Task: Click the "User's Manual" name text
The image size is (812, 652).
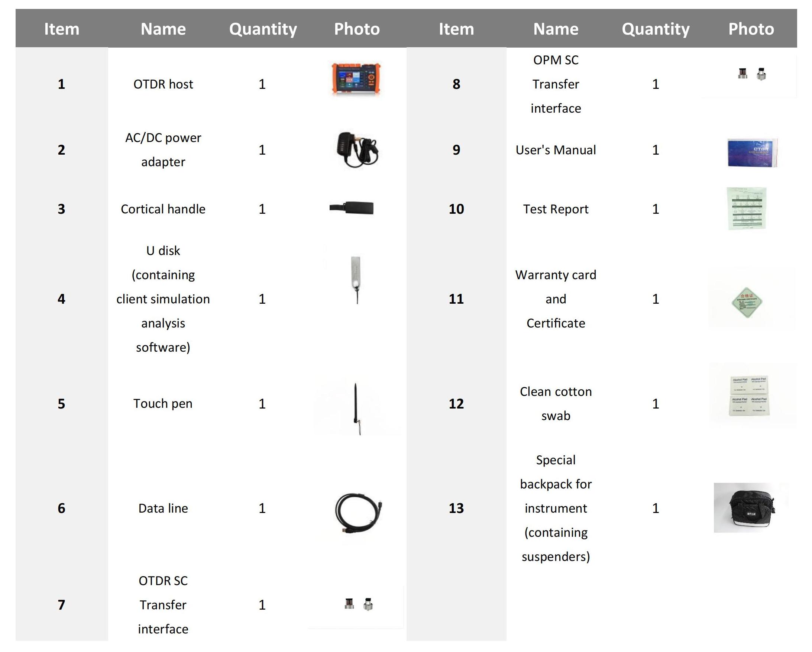Action: (x=556, y=150)
